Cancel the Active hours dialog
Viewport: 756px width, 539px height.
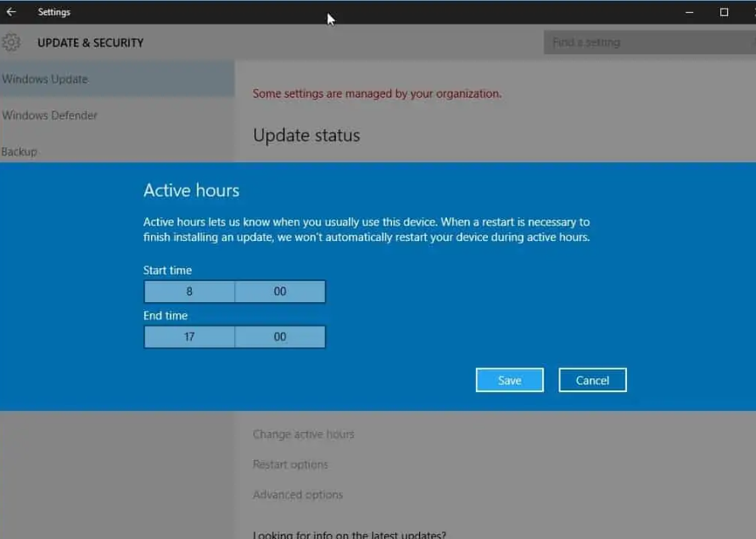(592, 380)
